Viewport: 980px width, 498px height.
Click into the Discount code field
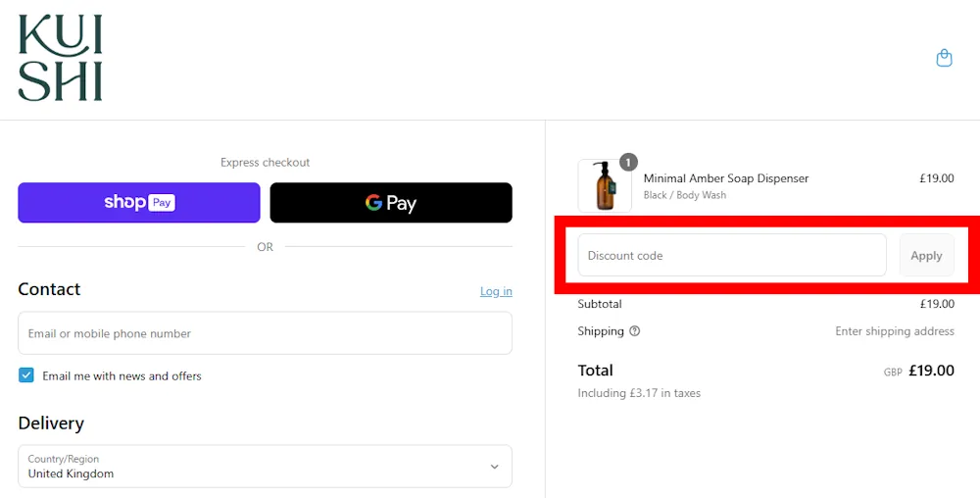click(731, 255)
